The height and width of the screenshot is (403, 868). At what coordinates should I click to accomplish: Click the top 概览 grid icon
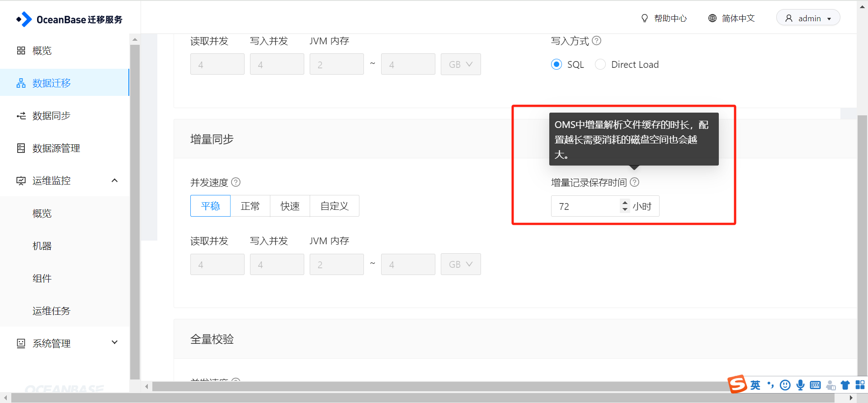pyautogui.click(x=21, y=51)
